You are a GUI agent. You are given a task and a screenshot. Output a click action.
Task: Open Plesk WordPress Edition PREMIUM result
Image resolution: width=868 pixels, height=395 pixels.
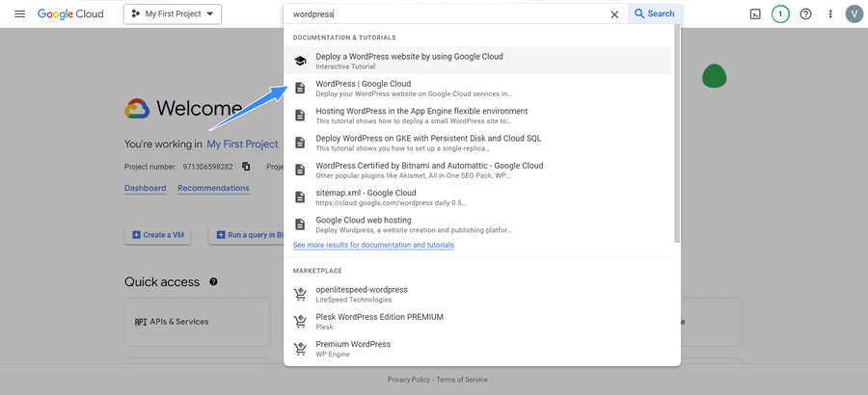pos(479,322)
